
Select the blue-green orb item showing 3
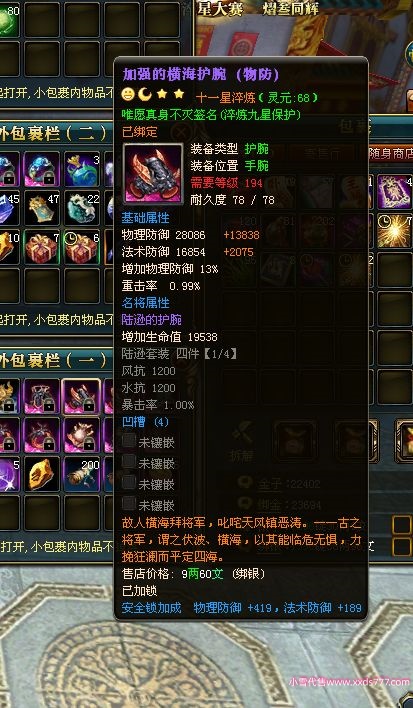(82, 169)
